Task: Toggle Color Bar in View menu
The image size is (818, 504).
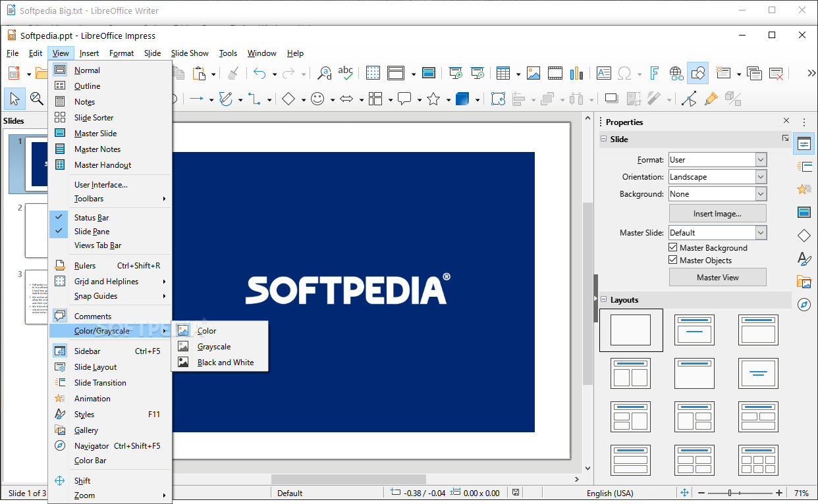Action: pos(111,461)
